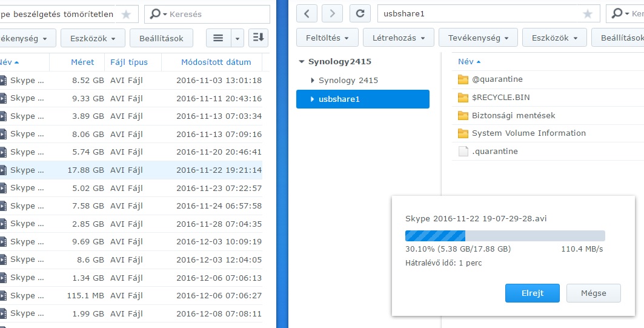Open System Volume Information folder

pos(548,133)
